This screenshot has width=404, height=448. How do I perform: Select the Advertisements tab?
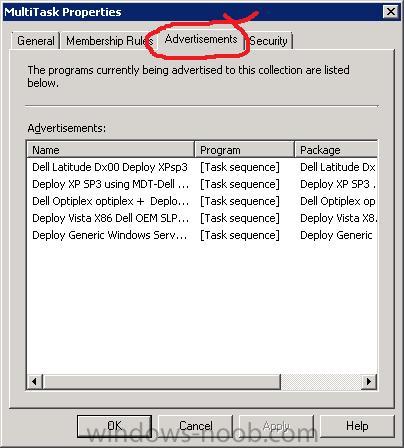[201, 39]
